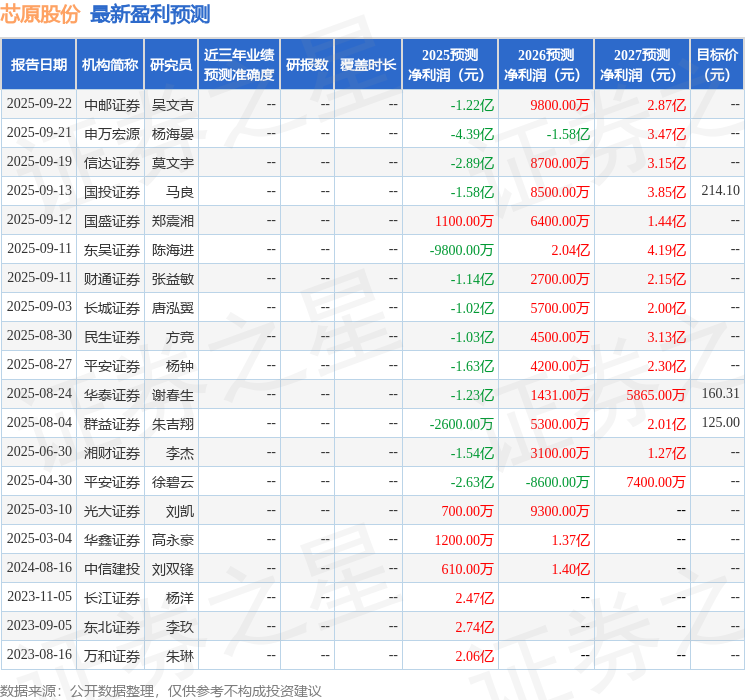Click the 2025预测净利润 column header
Screen dimensions: 745x700
[450, 65]
